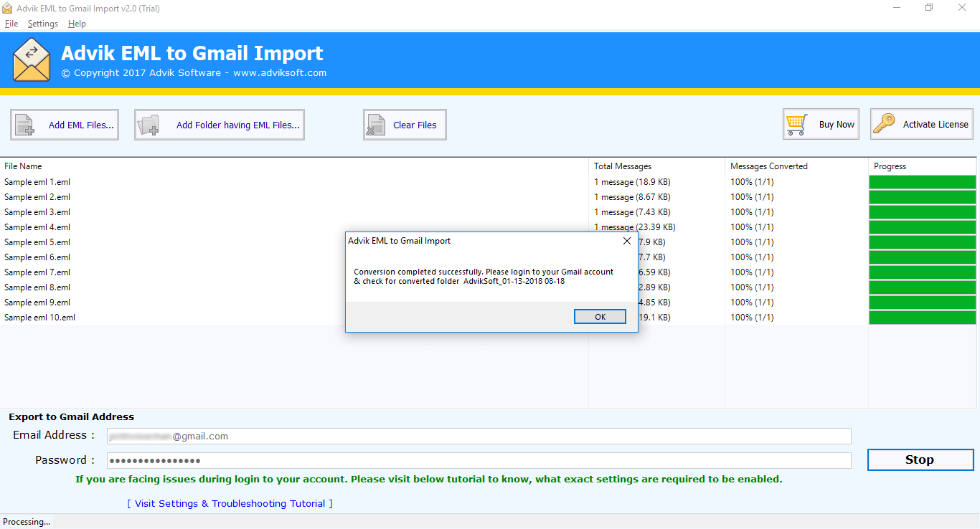
Task: Click the 100% (1/1) cell for Sample eml 1.eml
Action: [x=752, y=182]
